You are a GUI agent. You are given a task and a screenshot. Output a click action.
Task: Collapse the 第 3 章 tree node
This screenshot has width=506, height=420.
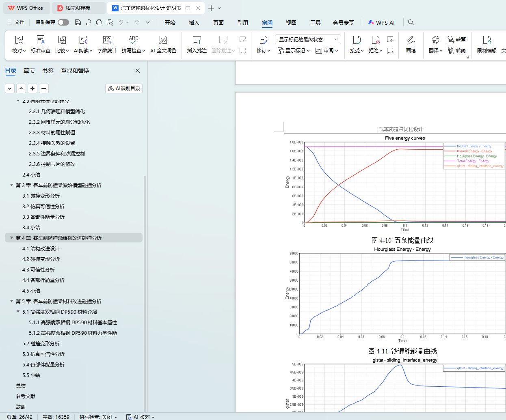coord(12,185)
